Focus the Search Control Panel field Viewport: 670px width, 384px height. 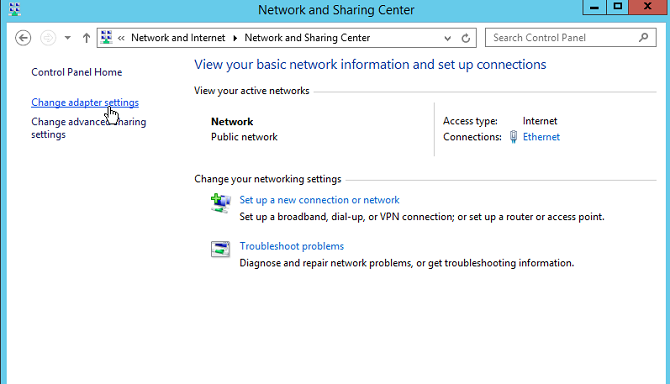point(570,38)
